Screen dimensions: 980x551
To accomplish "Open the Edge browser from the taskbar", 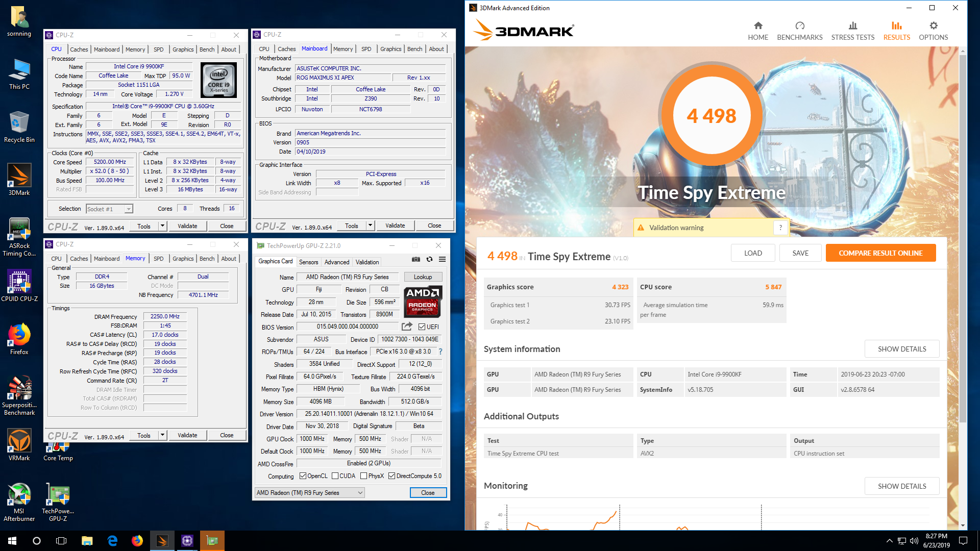I will pyautogui.click(x=112, y=541).
